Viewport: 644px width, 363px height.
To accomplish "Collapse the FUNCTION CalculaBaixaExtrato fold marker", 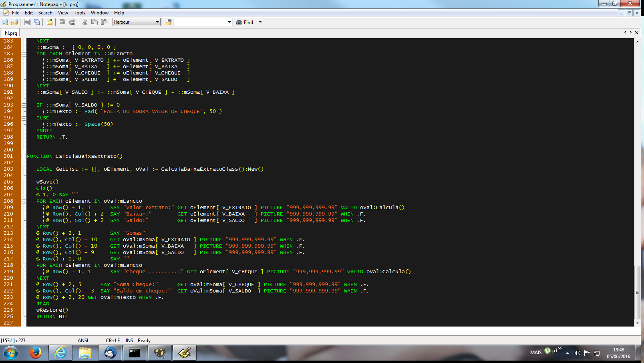I will click(x=24, y=157).
